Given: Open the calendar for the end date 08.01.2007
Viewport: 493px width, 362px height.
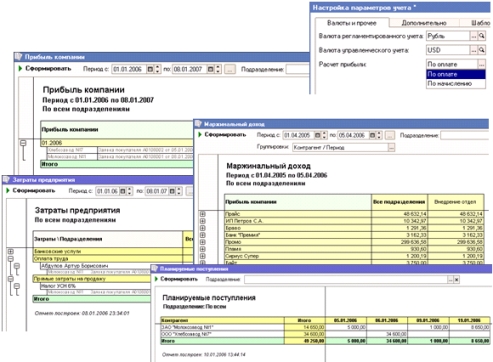Looking at the screenshot, I should click(211, 69).
